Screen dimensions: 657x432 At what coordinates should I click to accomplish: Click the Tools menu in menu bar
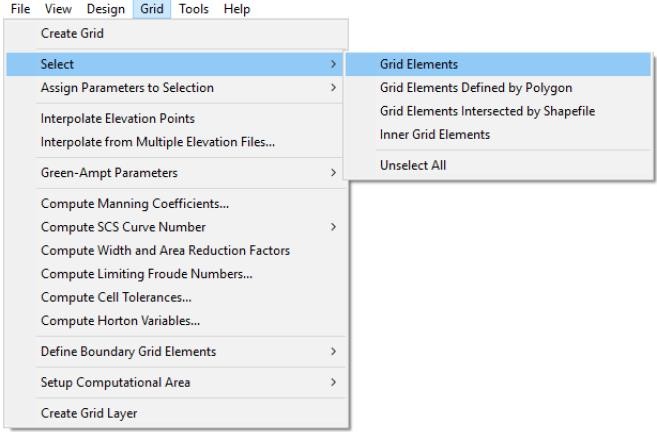pyautogui.click(x=194, y=9)
